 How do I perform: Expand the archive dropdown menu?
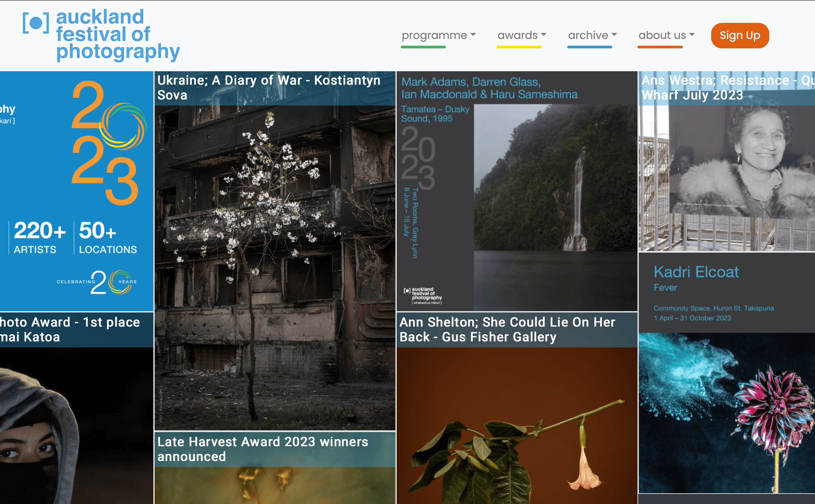[x=592, y=35]
